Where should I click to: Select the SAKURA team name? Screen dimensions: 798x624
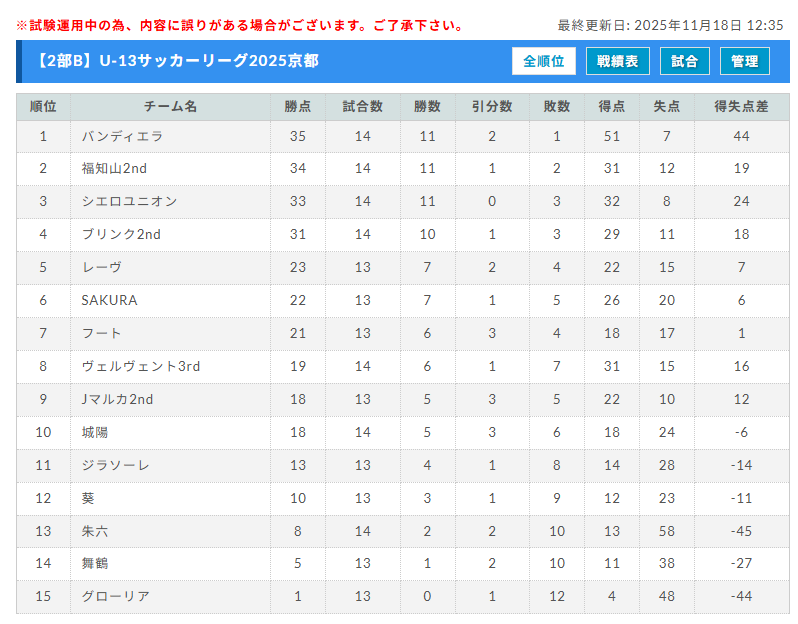pyautogui.click(x=109, y=300)
